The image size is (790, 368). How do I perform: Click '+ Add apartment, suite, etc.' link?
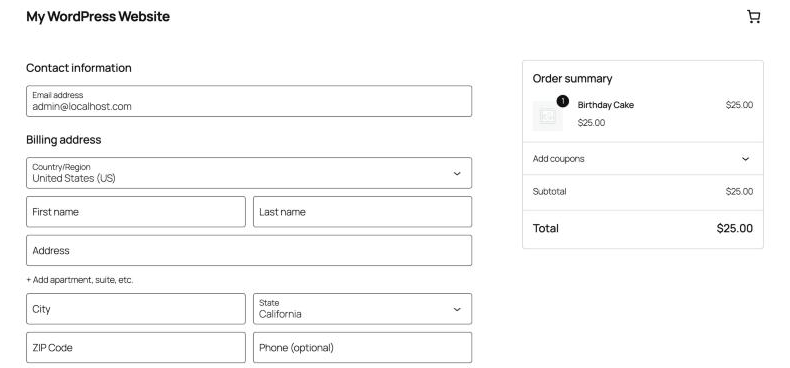80,280
